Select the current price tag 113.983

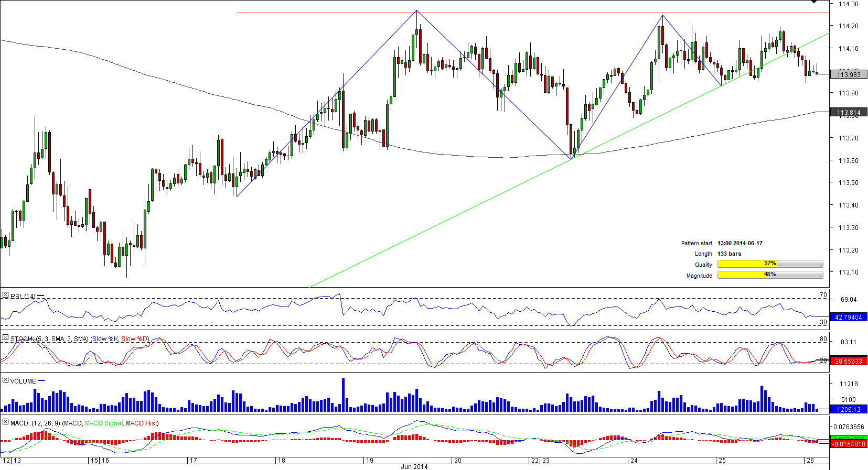click(848, 75)
